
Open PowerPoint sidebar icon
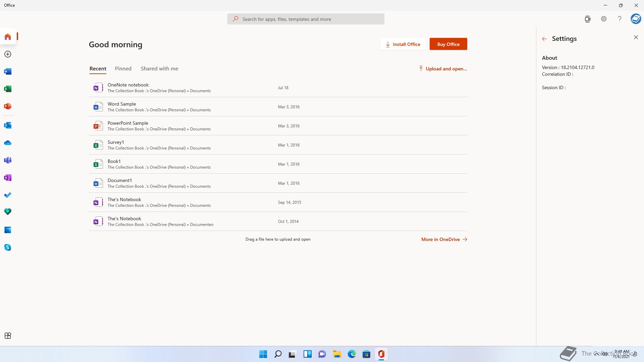click(8, 106)
